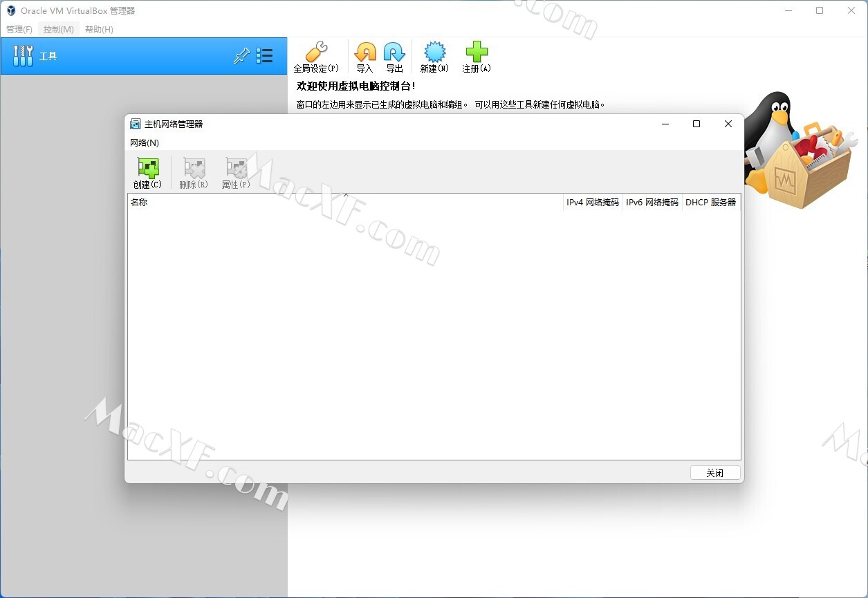868x598 pixels.
Task: Click the Host Network Manager title icon
Action: click(x=136, y=124)
